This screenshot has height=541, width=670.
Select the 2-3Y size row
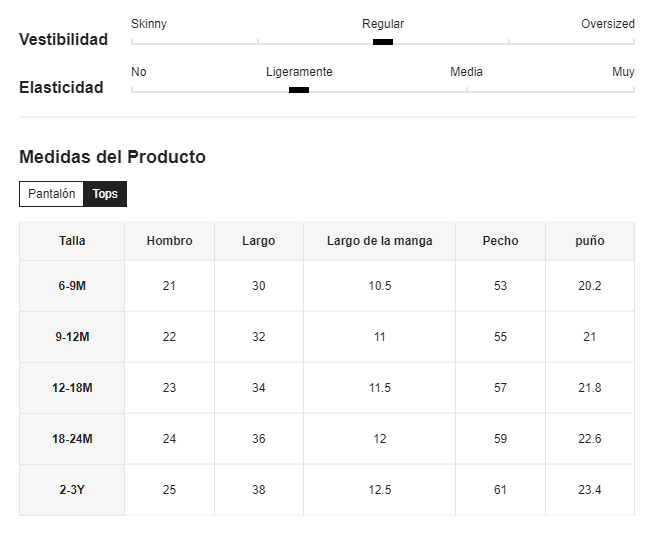pos(327,490)
